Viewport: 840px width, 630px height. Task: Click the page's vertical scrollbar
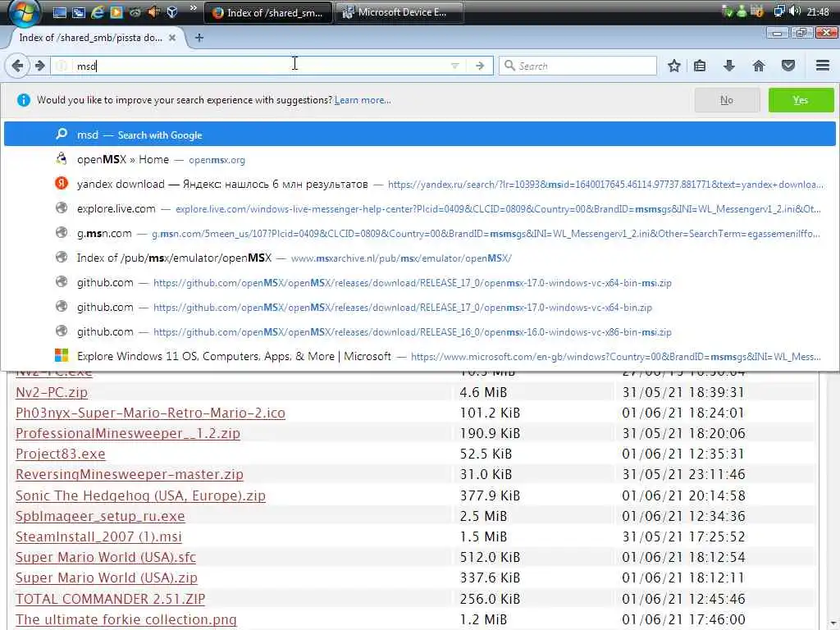[832, 501]
